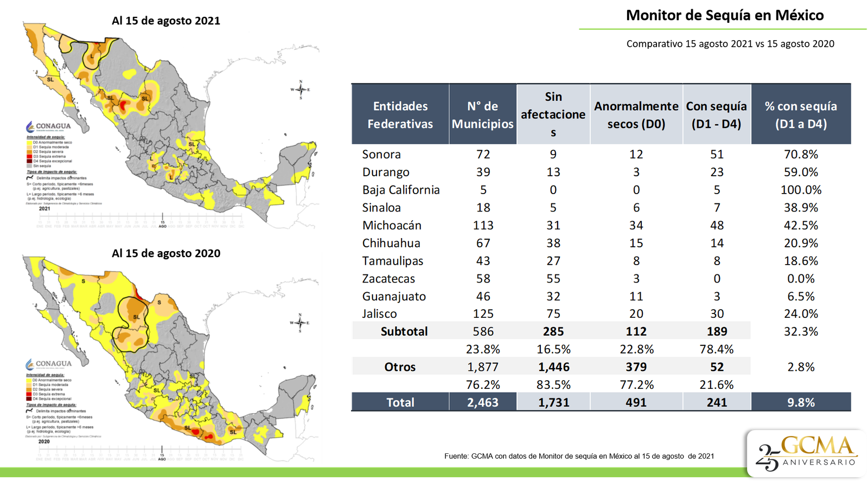Select the Otros row label
The height and width of the screenshot is (481, 868).
400,367
